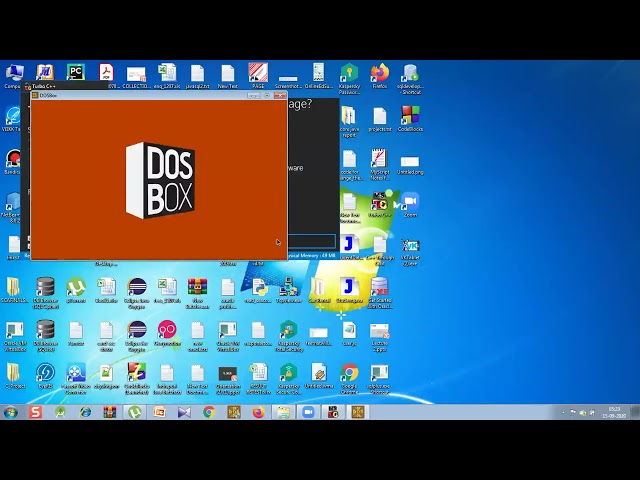Show hidden system tray icons arrow

[563, 413]
